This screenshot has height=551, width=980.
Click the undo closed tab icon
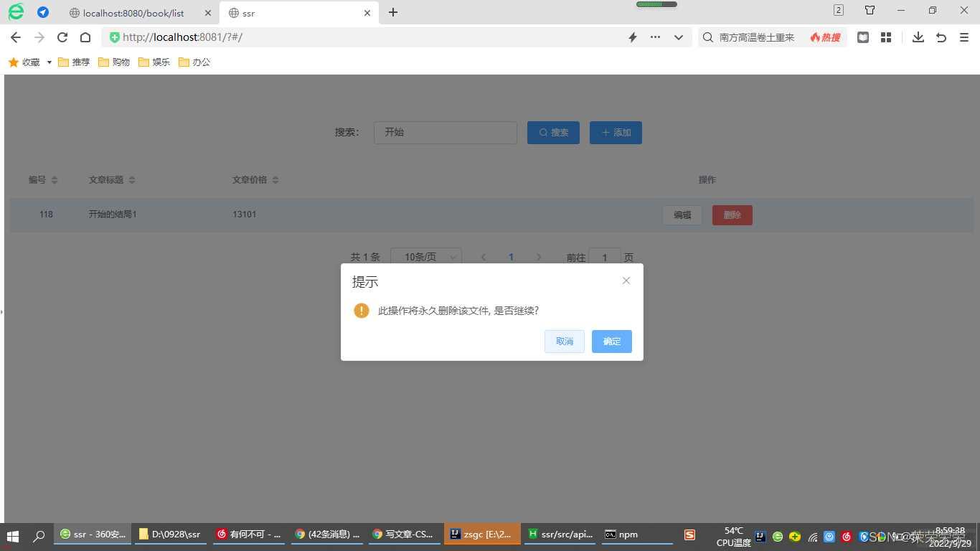(x=941, y=37)
